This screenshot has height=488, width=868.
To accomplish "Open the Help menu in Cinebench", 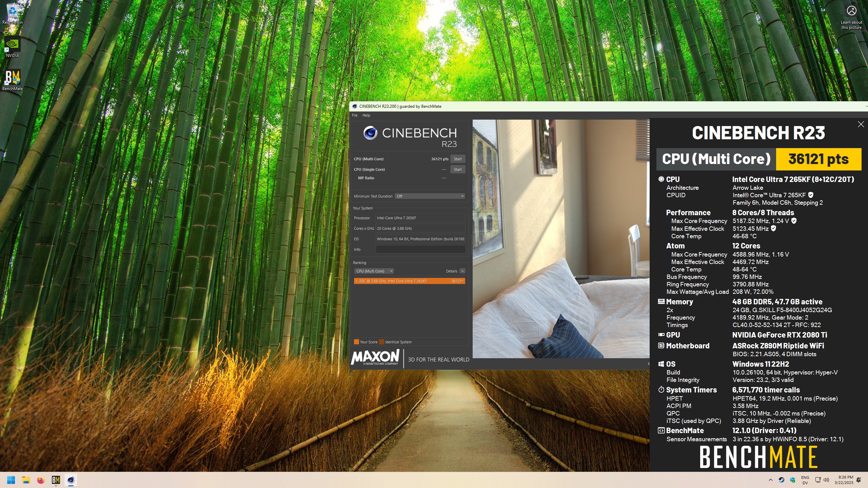I will 366,115.
